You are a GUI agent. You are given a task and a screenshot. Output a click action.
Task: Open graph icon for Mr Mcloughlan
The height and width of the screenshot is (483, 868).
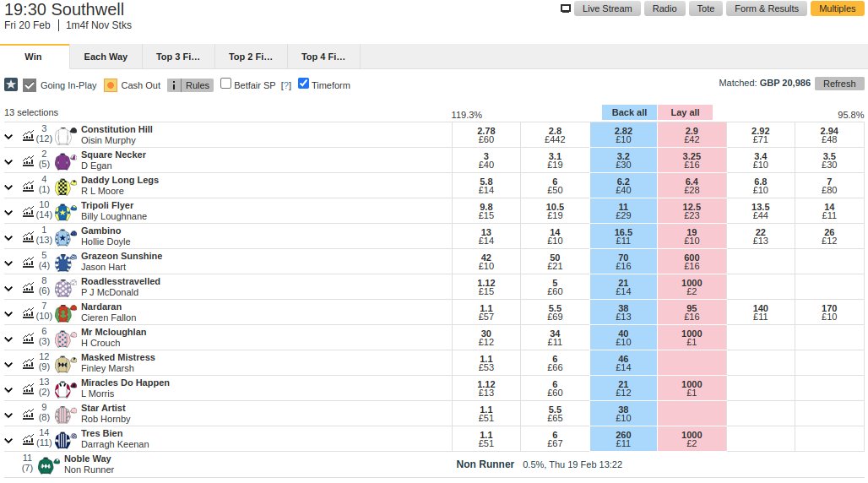pos(28,339)
